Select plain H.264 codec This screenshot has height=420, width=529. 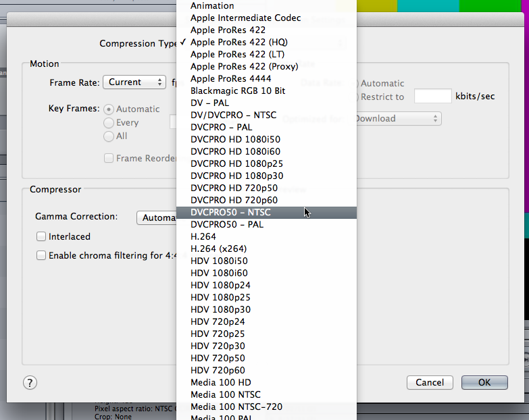click(266, 236)
